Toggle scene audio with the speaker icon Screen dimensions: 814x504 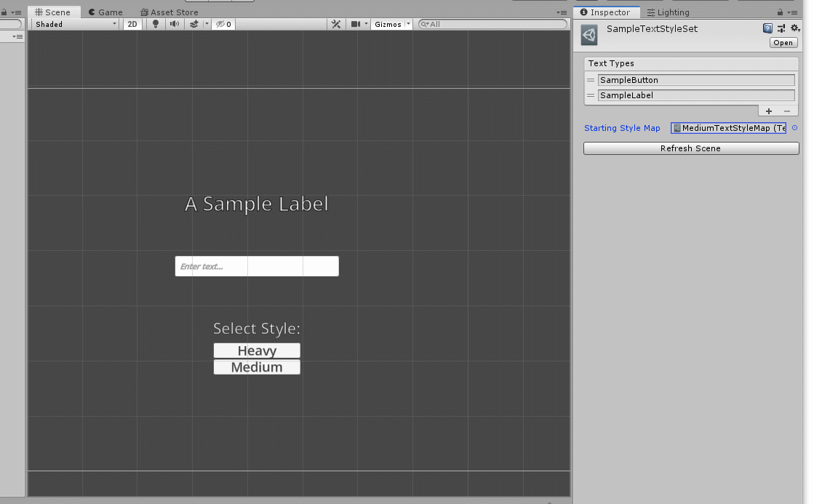175,25
